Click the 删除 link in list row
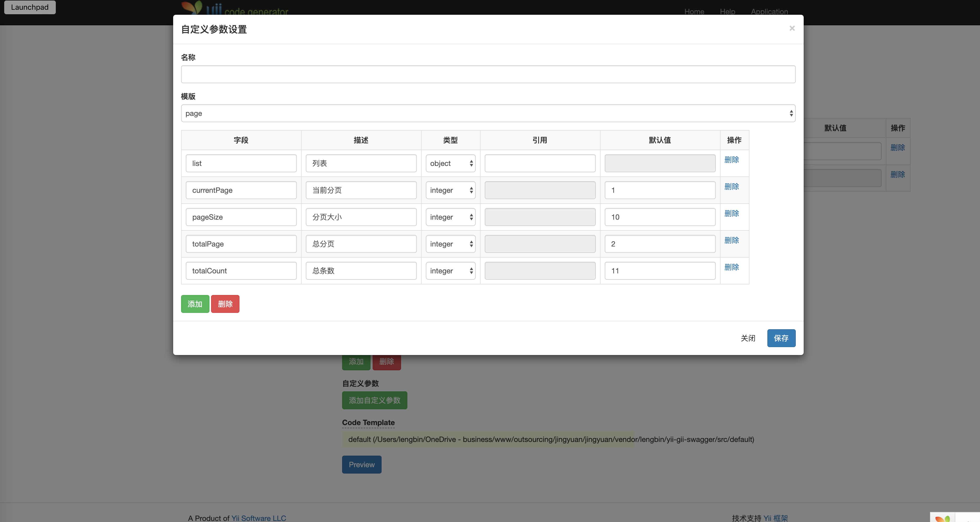Image resolution: width=980 pixels, height=522 pixels. click(731, 160)
